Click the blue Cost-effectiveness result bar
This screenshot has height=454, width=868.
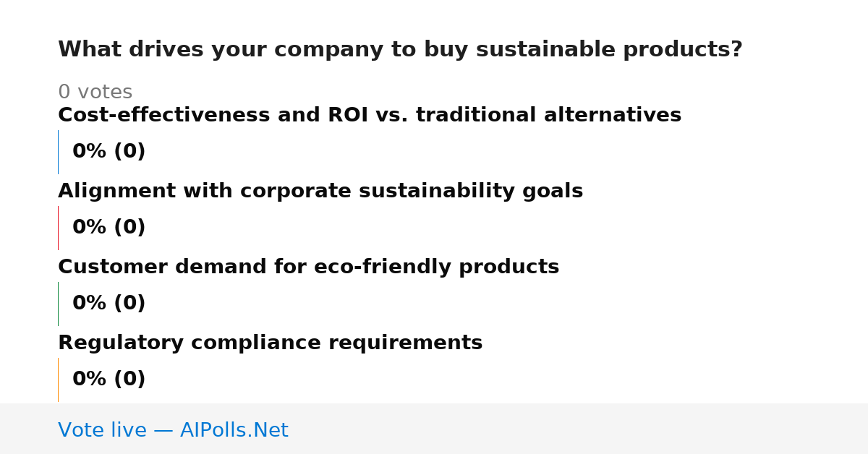(x=58, y=152)
